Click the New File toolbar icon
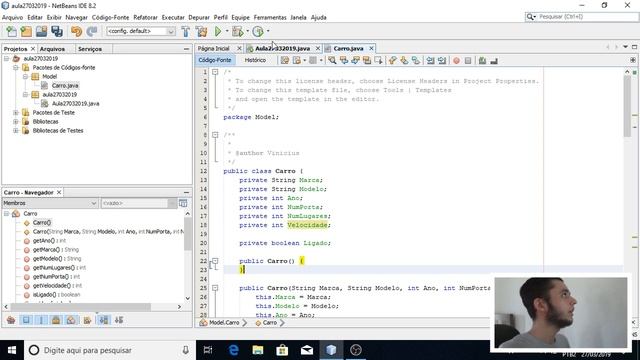The width and height of the screenshot is (640, 360). (11, 31)
